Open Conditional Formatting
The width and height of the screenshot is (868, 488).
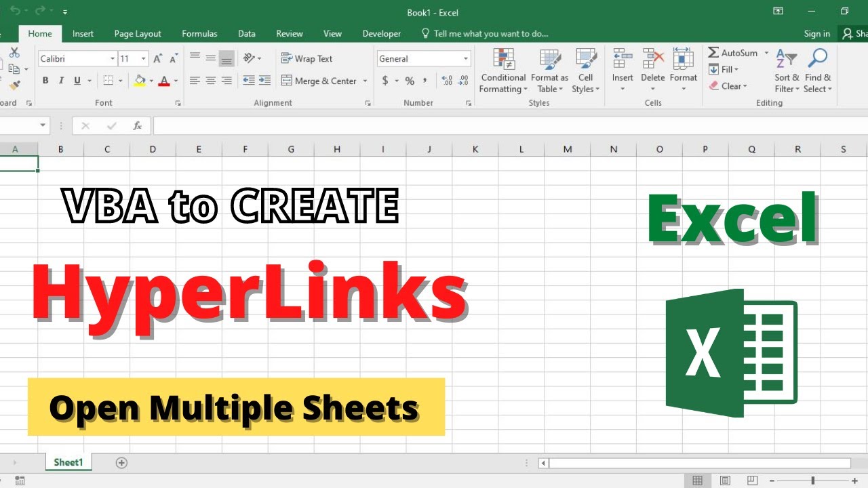pyautogui.click(x=503, y=70)
